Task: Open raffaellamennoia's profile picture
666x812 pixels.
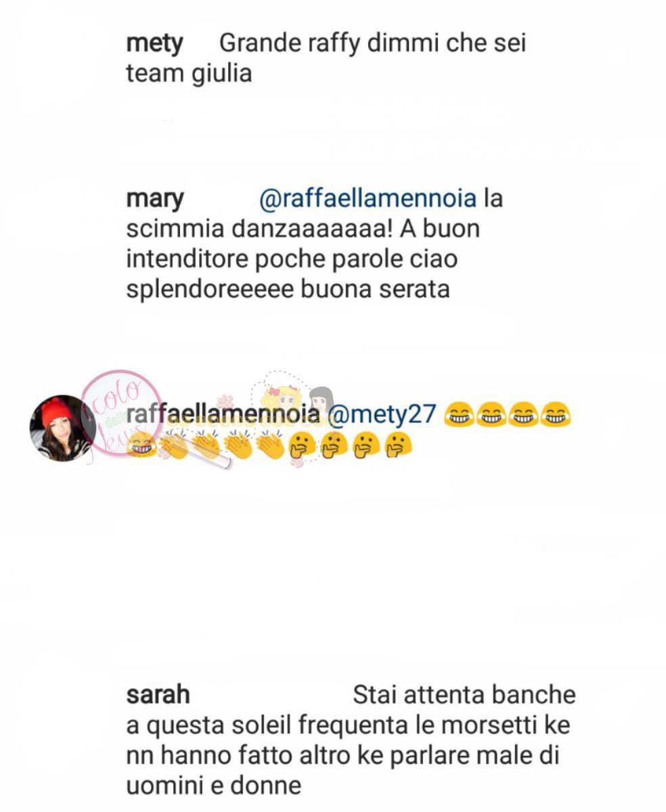Action: click(62, 428)
